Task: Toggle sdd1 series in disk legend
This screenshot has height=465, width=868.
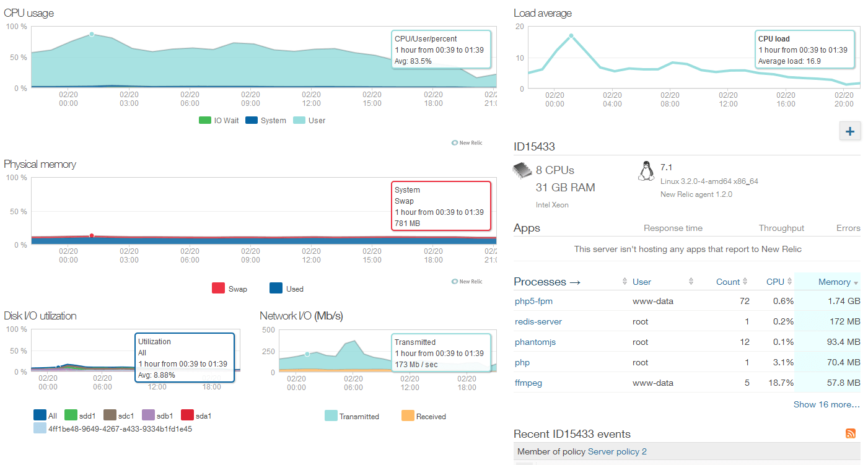Action: click(79, 415)
